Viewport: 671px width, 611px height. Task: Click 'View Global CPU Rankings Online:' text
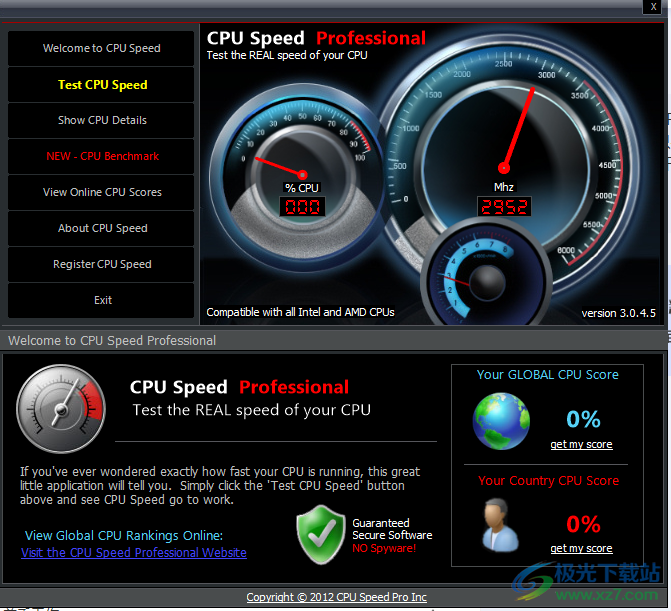pyautogui.click(x=124, y=536)
